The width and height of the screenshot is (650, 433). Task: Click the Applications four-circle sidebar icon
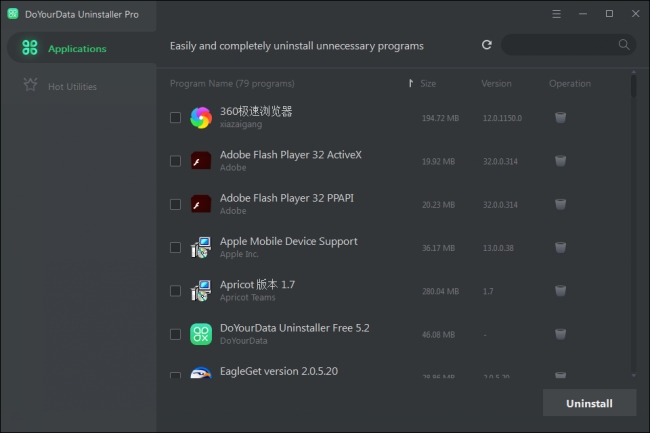(x=29, y=48)
